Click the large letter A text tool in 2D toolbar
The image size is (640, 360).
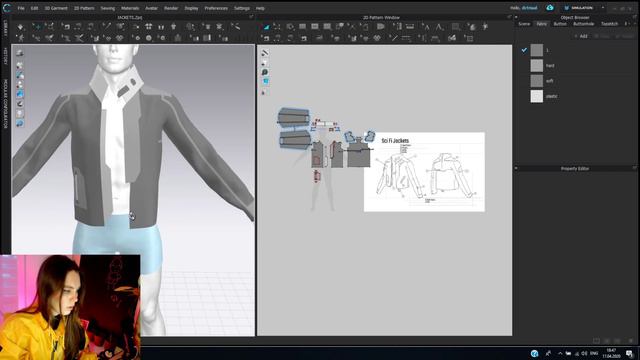coord(439,27)
